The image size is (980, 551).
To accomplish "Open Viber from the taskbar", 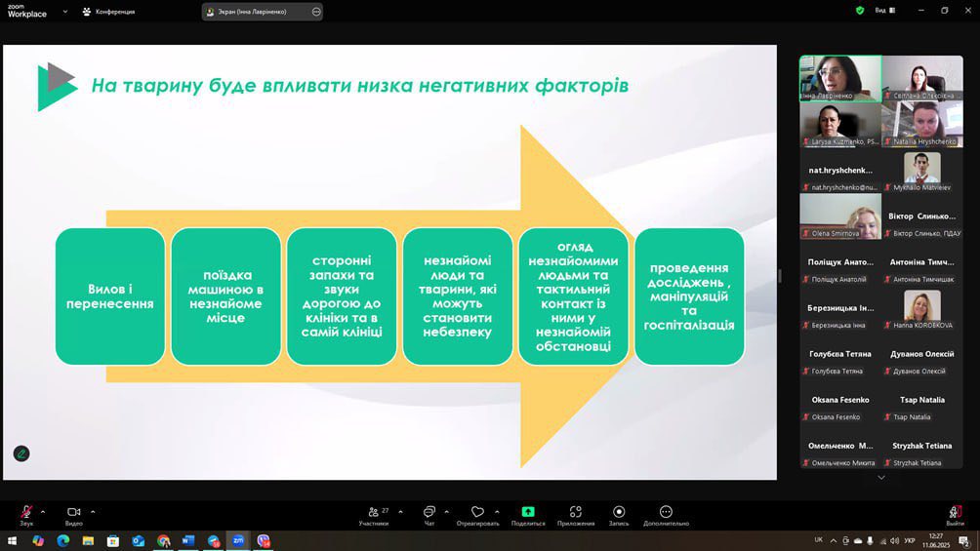I will [x=264, y=540].
